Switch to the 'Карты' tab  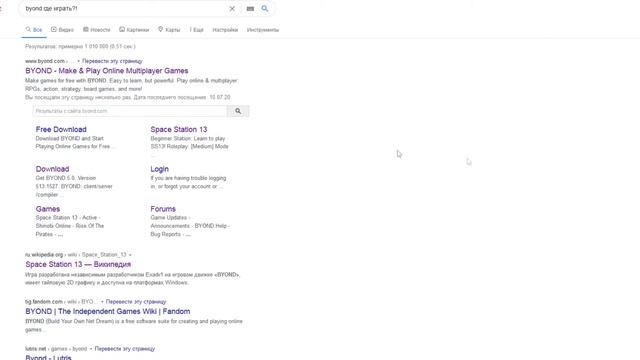pyautogui.click(x=169, y=30)
